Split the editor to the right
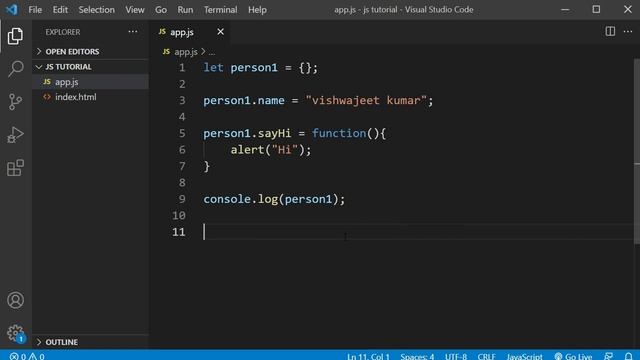Screen dimensions: 640x360 [x=610, y=31]
